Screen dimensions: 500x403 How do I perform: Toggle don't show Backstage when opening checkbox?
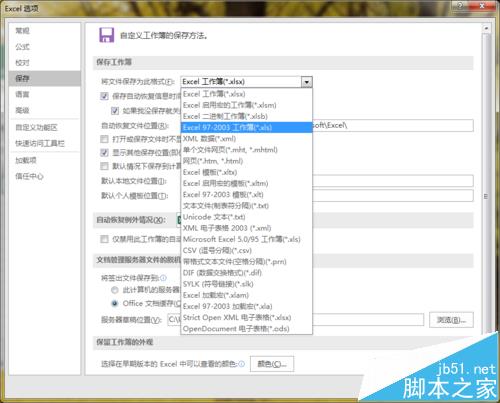click(x=104, y=139)
